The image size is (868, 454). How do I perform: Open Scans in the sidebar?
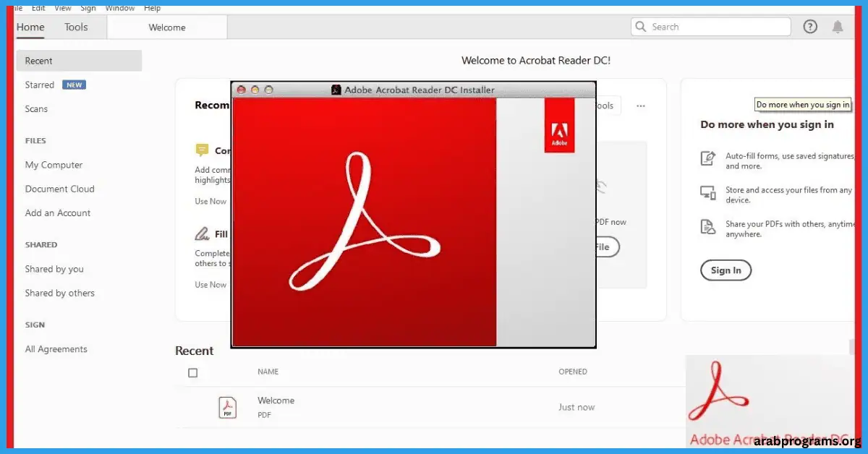36,109
